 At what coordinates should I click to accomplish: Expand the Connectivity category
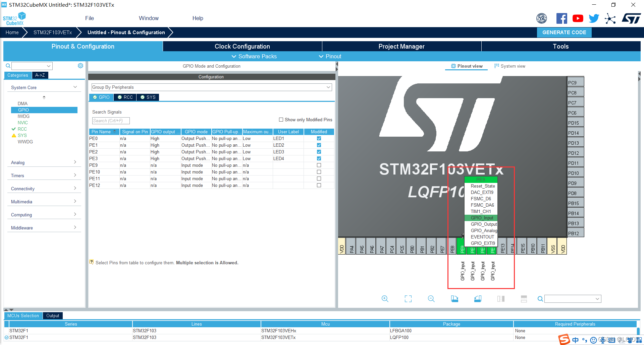tap(44, 189)
